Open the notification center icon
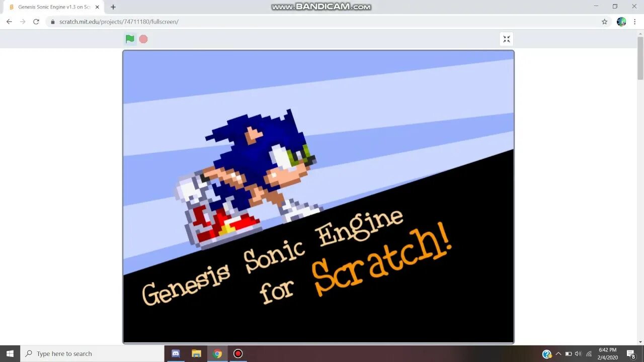 pos(631,354)
